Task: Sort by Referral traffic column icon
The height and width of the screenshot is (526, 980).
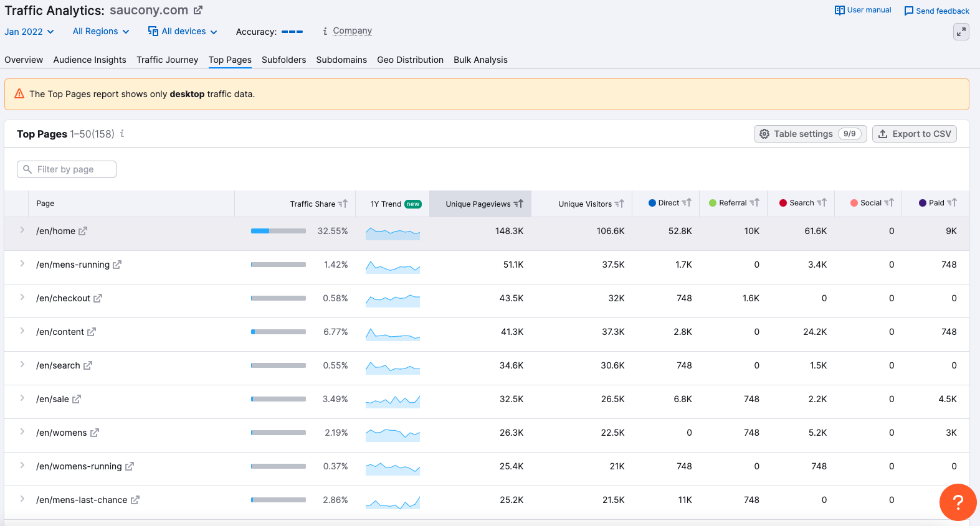Action: (x=754, y=202)
